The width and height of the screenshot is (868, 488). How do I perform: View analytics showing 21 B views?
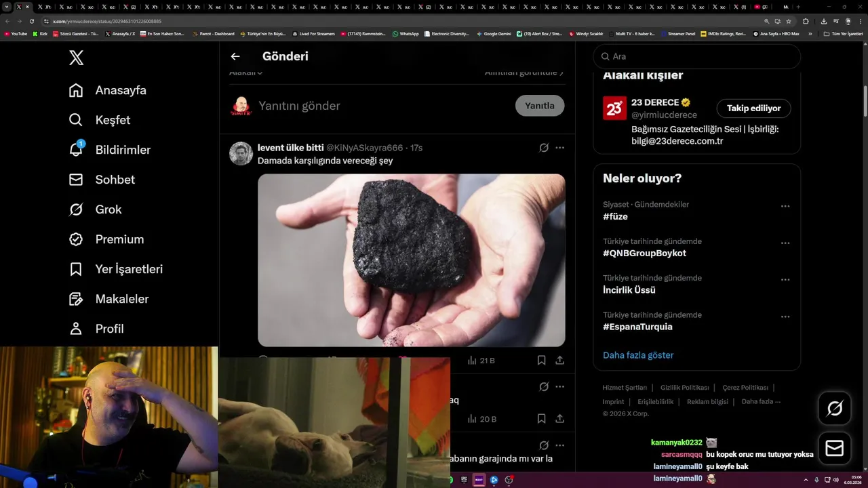coord(481,361)
